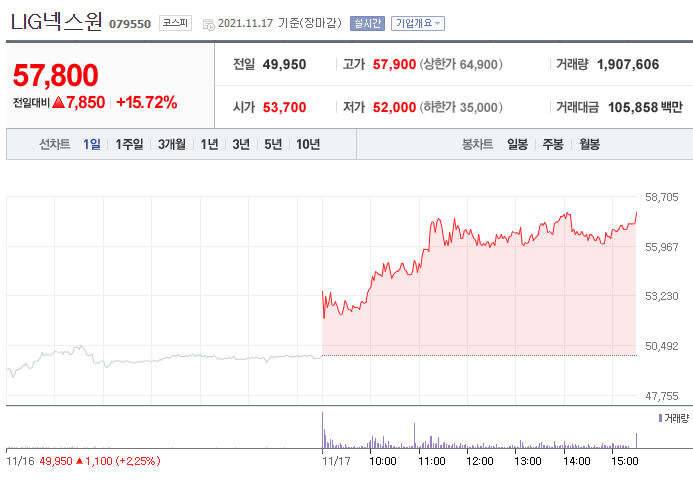Viewport: 693px width, 480px height.
Task: Click the 13:00 time axis label
Action: [x=528, y=461]
